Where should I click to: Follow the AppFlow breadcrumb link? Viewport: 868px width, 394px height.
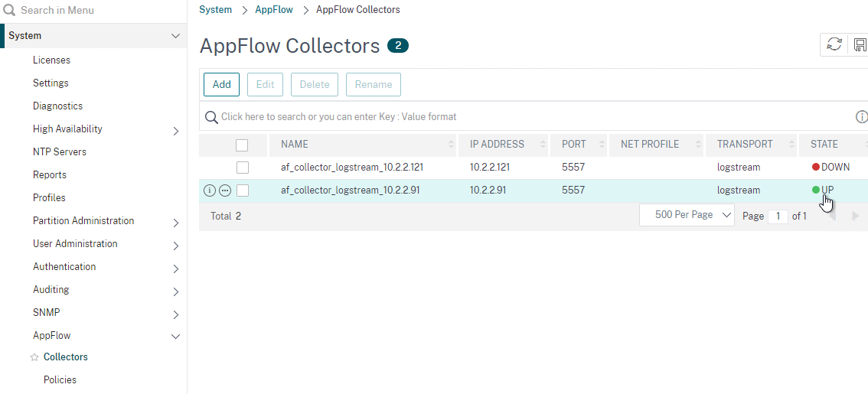(274, 10)
